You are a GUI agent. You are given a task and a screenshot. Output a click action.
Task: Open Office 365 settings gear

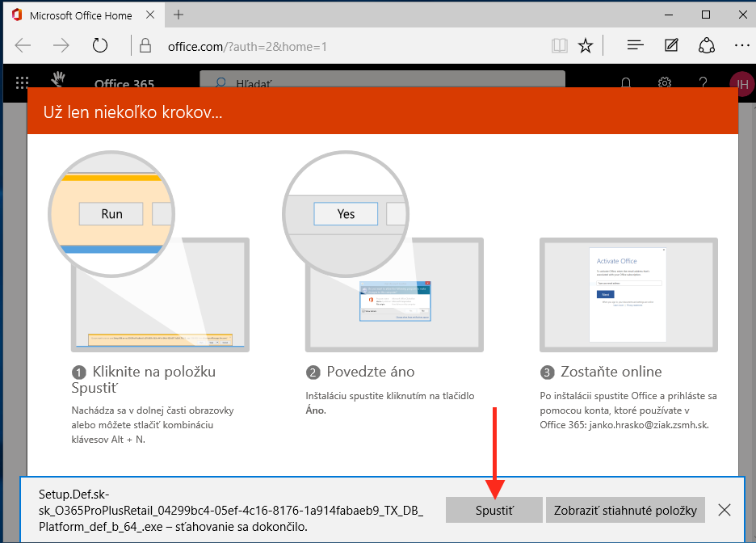(x=665, y=83)
